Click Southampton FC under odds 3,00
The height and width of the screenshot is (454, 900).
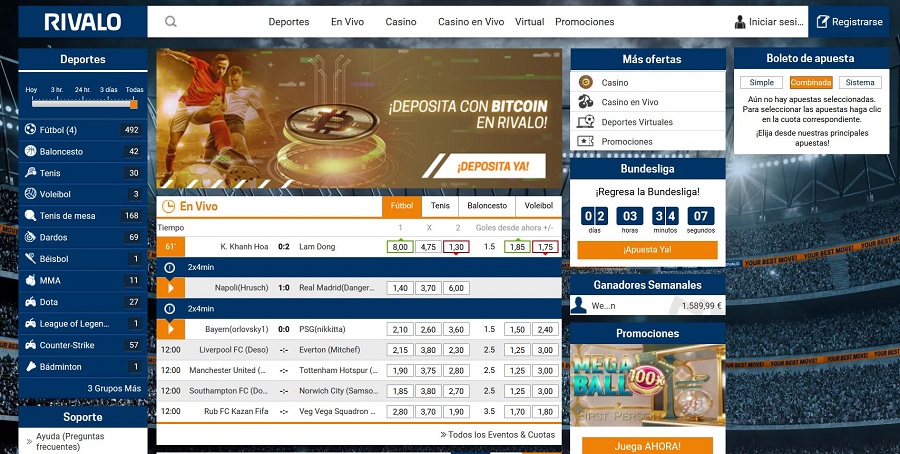545,391
